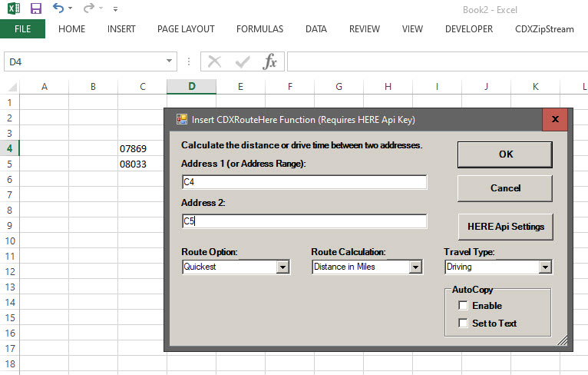Undo the last action

pyautogui.click(x=58, y=8)
